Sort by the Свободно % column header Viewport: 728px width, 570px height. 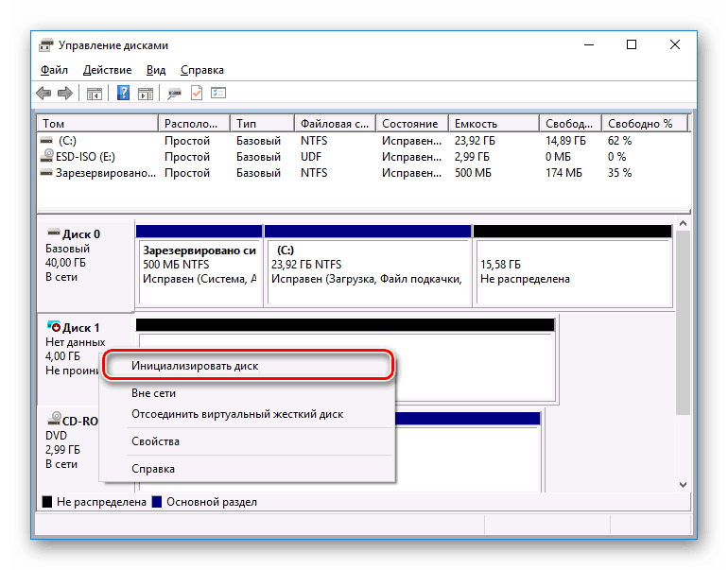(645, 124)
